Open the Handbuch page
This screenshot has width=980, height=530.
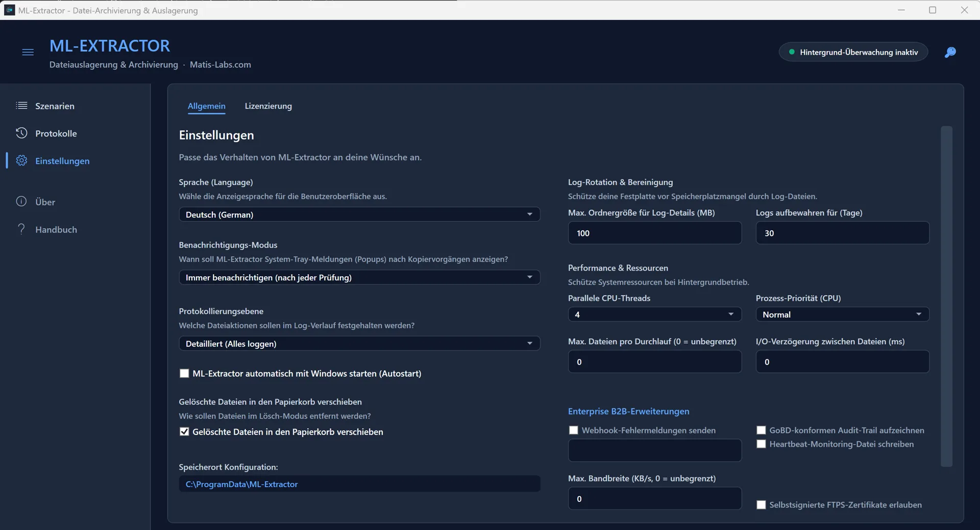[x=56, y=229]
